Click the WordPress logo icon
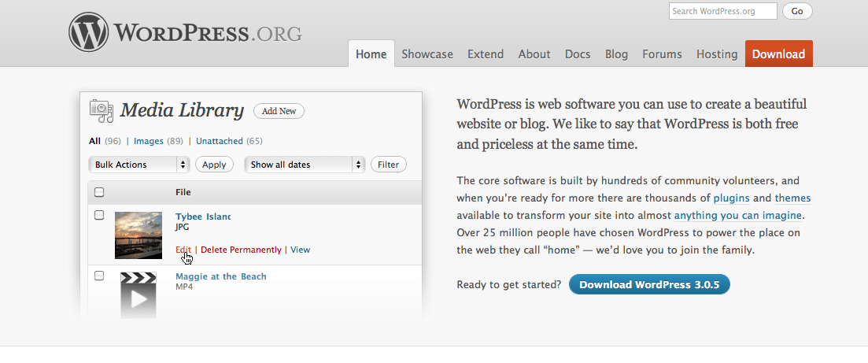Viewport: 868px width, 363px height. coord(89,32)
